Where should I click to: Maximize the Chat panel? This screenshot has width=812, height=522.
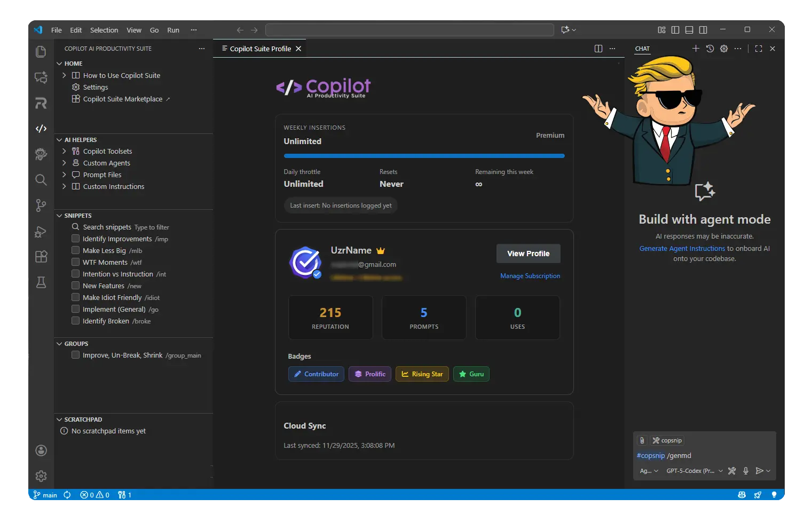click(x=759, y=49)
